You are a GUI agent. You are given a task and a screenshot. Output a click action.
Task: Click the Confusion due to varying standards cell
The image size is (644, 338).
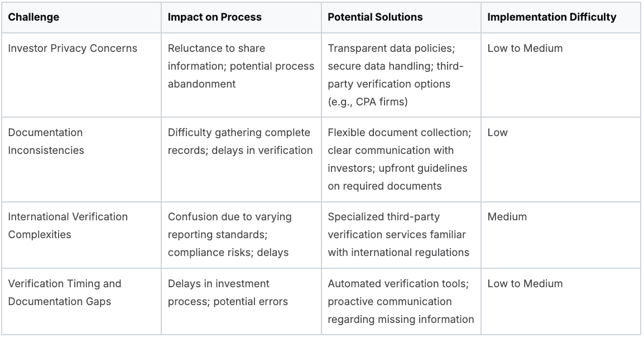(x=241, y=235)
